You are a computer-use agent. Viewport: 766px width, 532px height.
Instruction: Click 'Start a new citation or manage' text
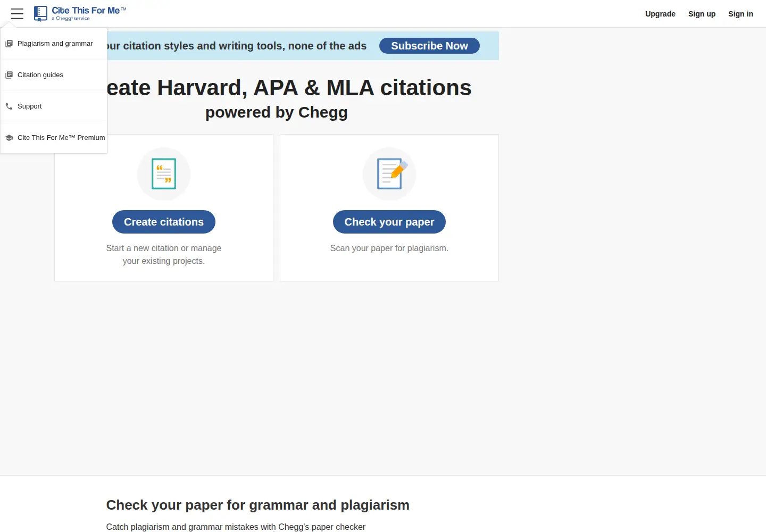point(164,248)
